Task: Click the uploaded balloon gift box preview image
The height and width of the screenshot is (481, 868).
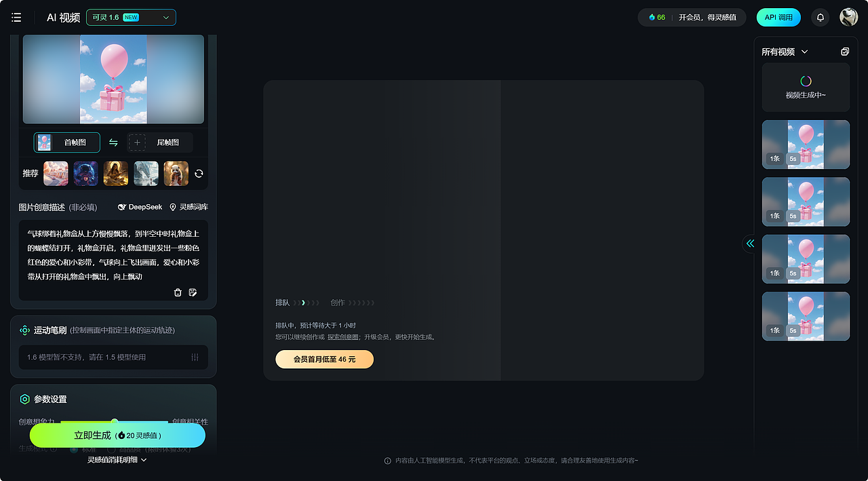Action: (x=113, y=79)
